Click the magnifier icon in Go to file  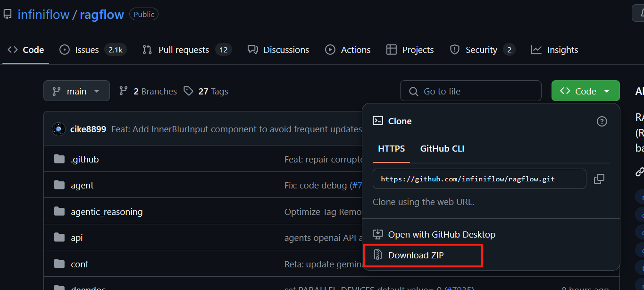click(x=414, y=91)
